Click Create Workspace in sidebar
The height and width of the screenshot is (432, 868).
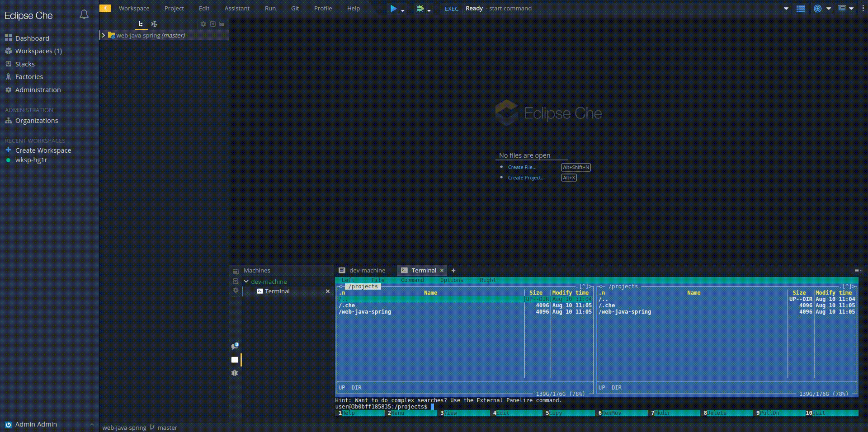pos(43,150)
